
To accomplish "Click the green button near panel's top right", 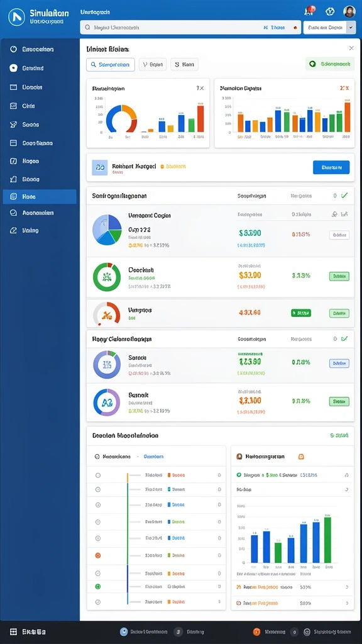I will (x=330, y=64).
